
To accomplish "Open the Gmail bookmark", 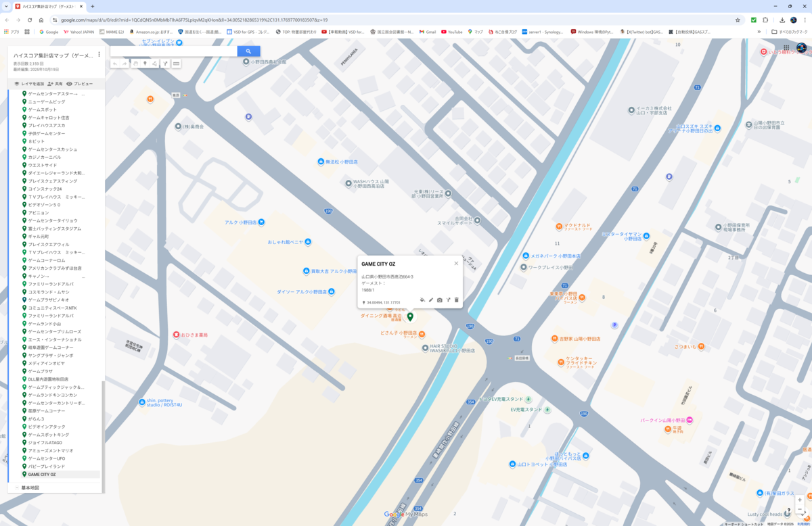I will point(428,31).
